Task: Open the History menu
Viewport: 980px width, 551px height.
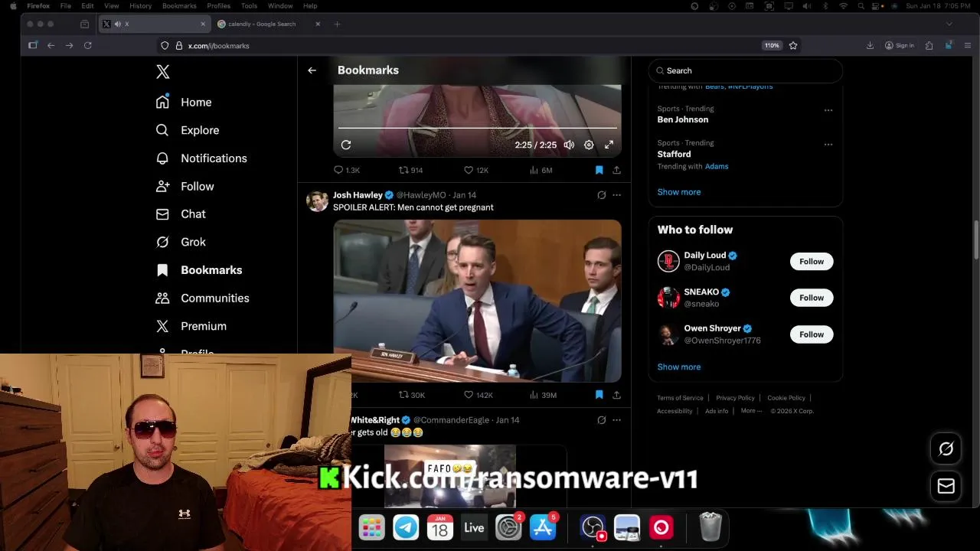Action: pyautogui.click(x=141, y=6)
